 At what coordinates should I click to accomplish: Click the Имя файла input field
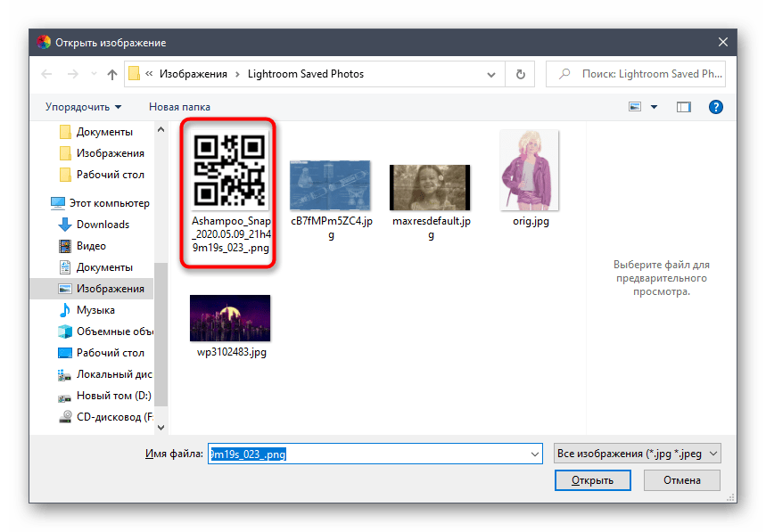point(375,454)
